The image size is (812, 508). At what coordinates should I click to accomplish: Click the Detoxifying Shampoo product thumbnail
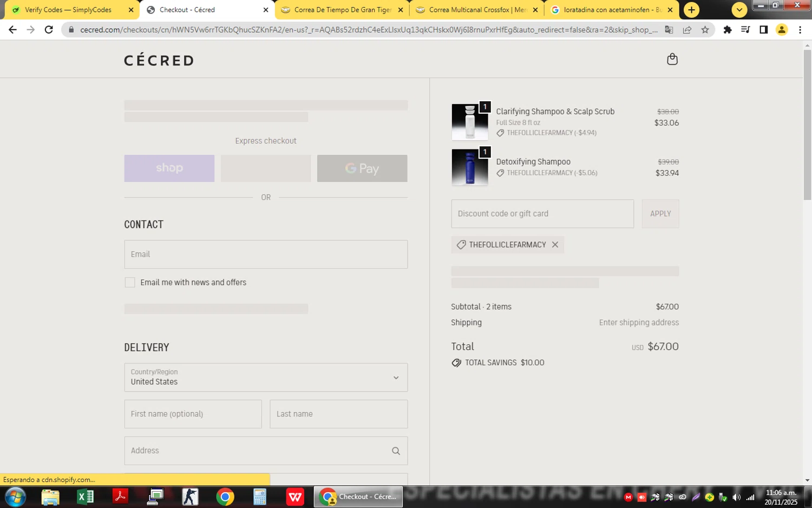pos(470,167)
